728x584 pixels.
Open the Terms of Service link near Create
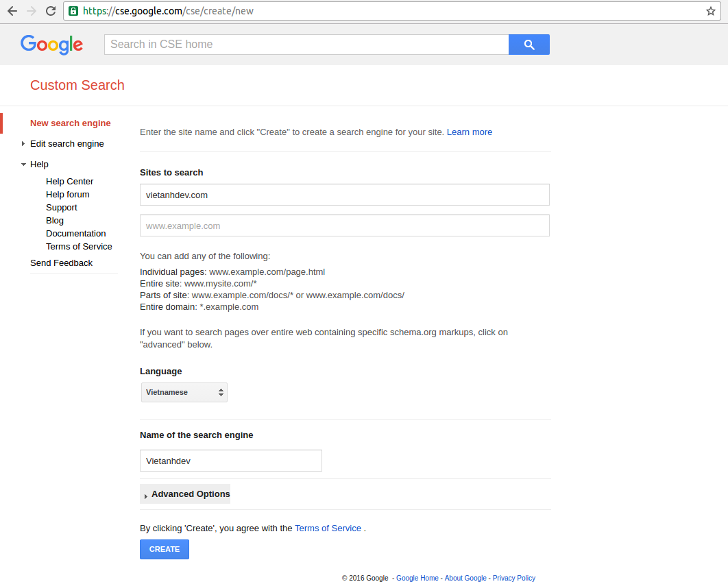point(328,528)
